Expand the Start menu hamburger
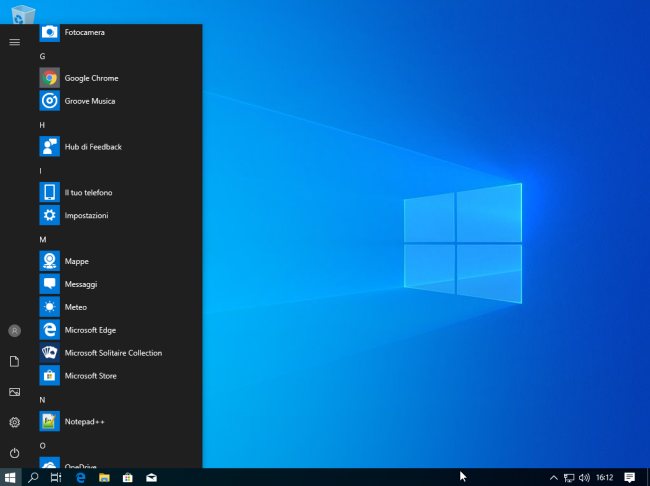This screenshot has width=650, height=486. 14,42
